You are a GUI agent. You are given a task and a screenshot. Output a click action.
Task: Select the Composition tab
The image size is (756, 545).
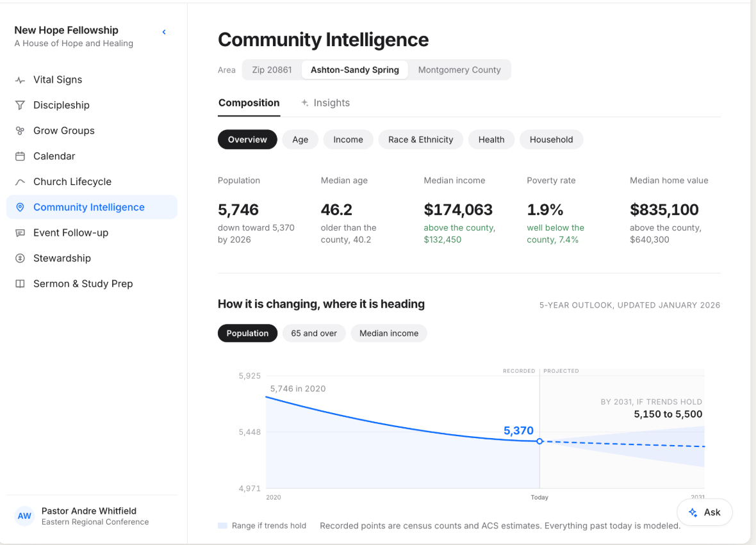pos(249,102)
